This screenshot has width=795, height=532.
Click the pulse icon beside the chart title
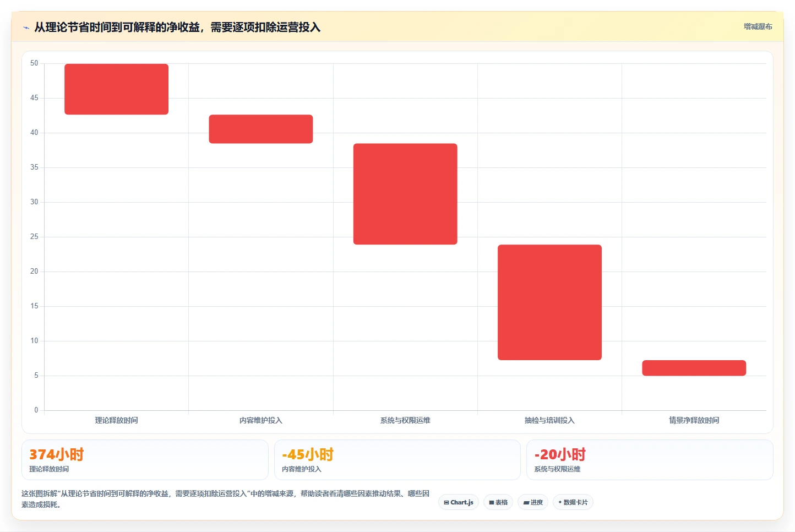[26, 28]
